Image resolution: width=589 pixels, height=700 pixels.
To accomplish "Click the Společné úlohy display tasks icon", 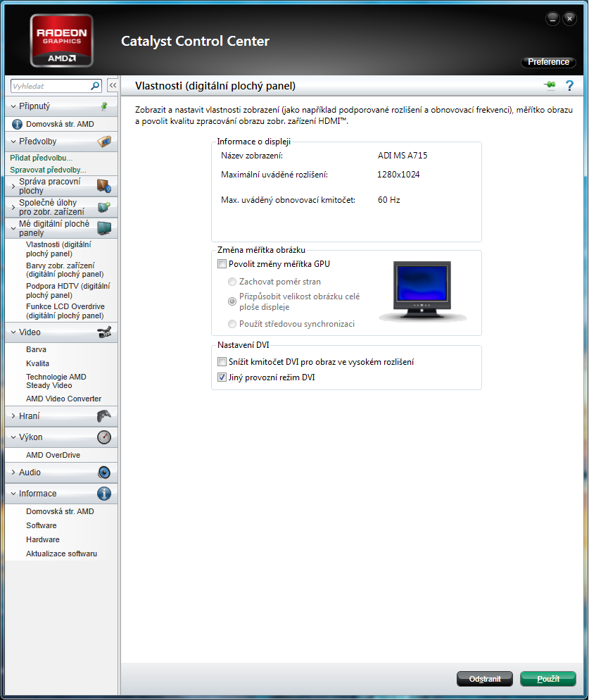I will (104, 207).
